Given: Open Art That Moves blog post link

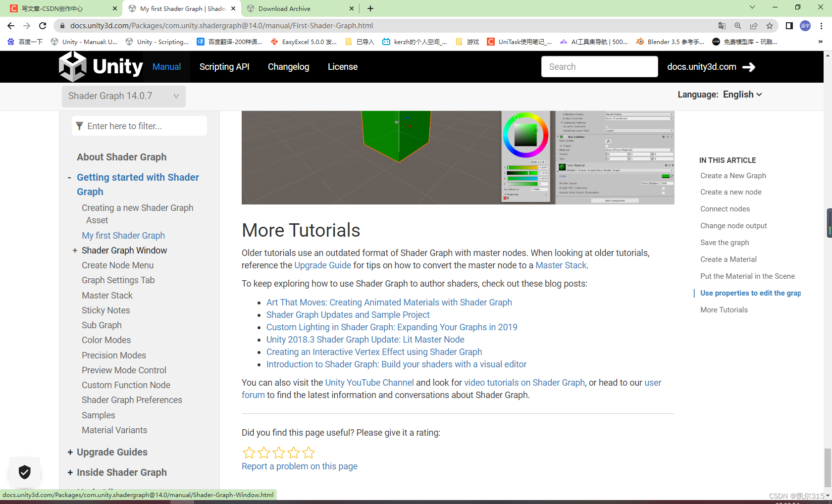Looking at the screenshot, I should click(x=389, y=302).
